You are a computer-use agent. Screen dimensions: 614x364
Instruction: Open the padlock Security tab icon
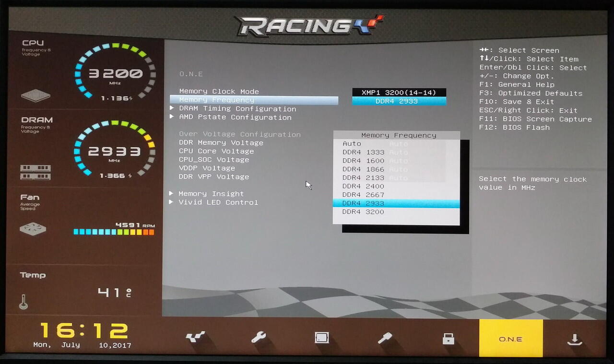click(448, 339)
